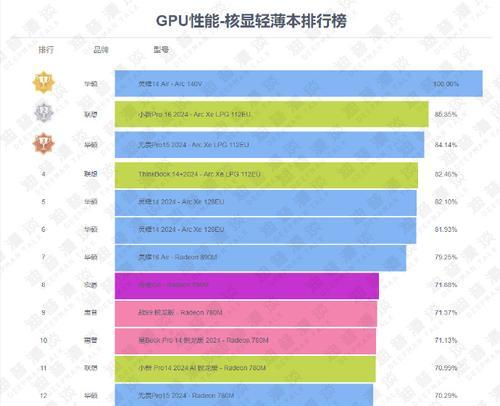Click the "无畏Pro15 2024 - Radeon 780M" label

(x=186, y=396)
